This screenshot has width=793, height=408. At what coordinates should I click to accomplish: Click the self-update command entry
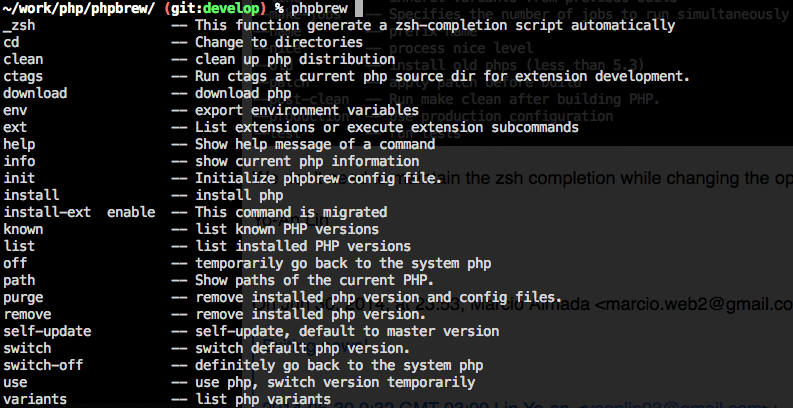47,331
